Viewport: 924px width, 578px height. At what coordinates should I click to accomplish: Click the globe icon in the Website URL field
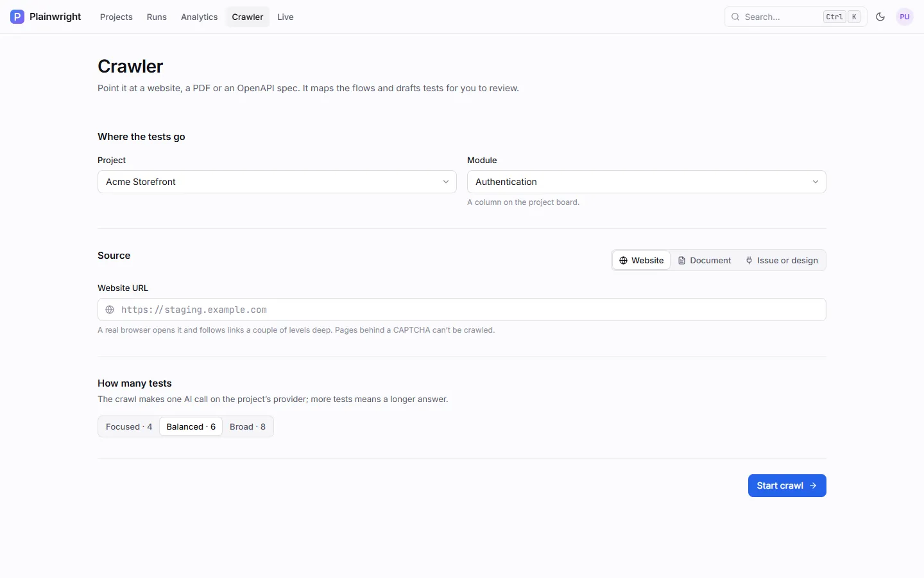coord(110,310)
